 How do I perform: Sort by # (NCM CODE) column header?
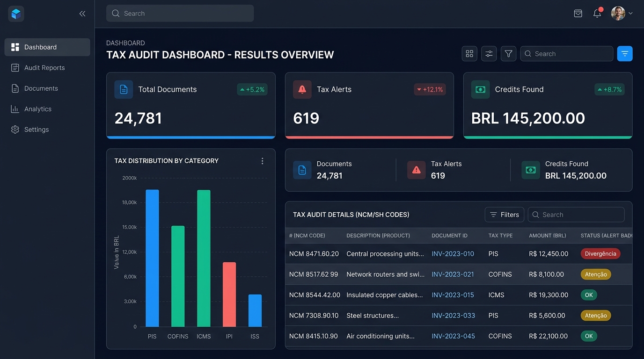coord(307,236)
